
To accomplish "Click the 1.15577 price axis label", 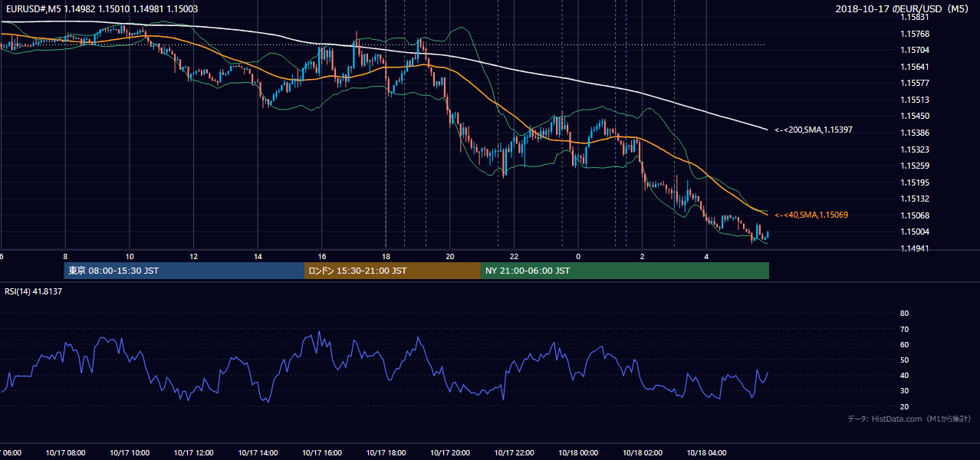I will [x=914, y=83].
